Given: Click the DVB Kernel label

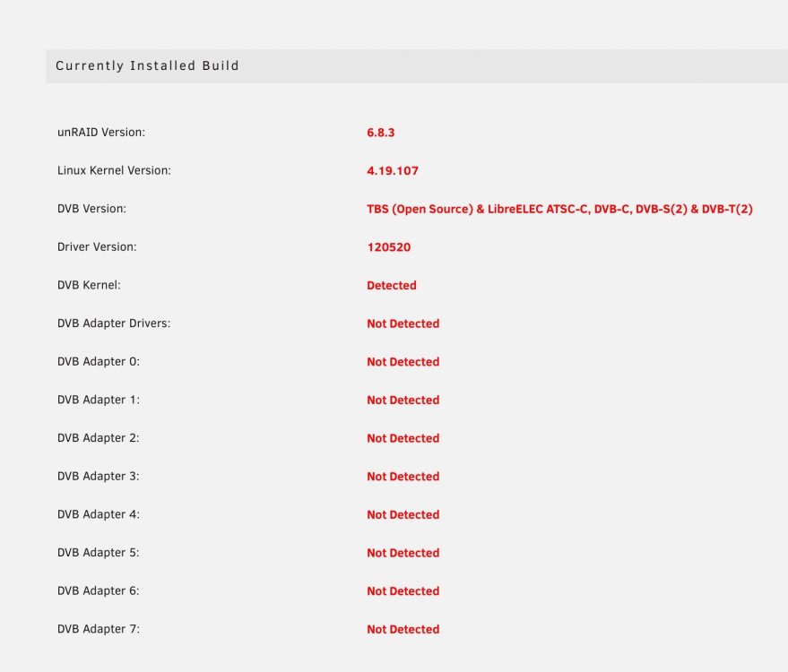Looking at the screenshot, I should [x=89, y=285].
